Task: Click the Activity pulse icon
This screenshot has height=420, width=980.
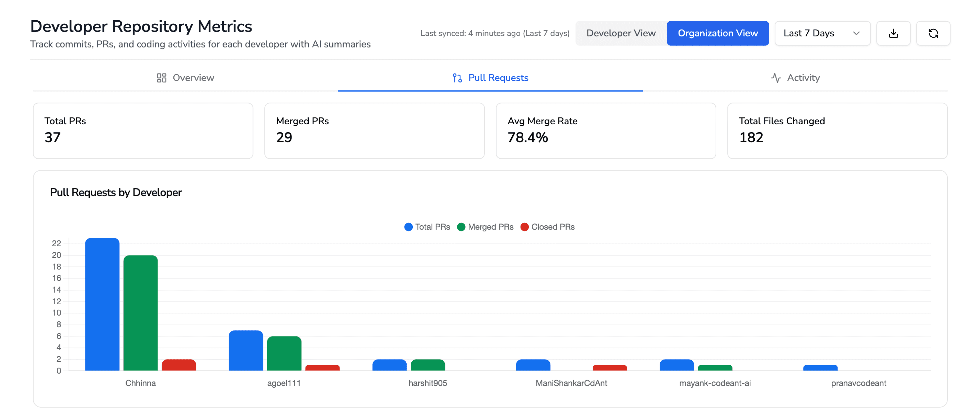Action: coord(776,78)
